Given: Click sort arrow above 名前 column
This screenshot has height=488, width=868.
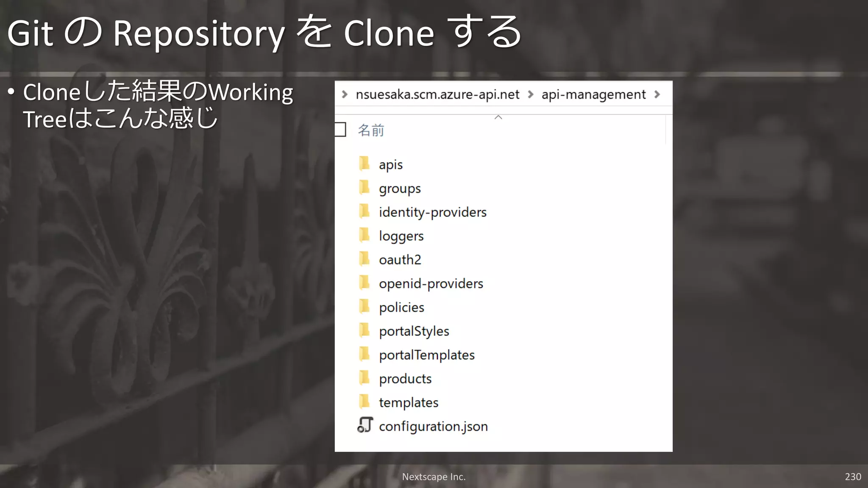Looking at the screenshot, I should 498,117.
